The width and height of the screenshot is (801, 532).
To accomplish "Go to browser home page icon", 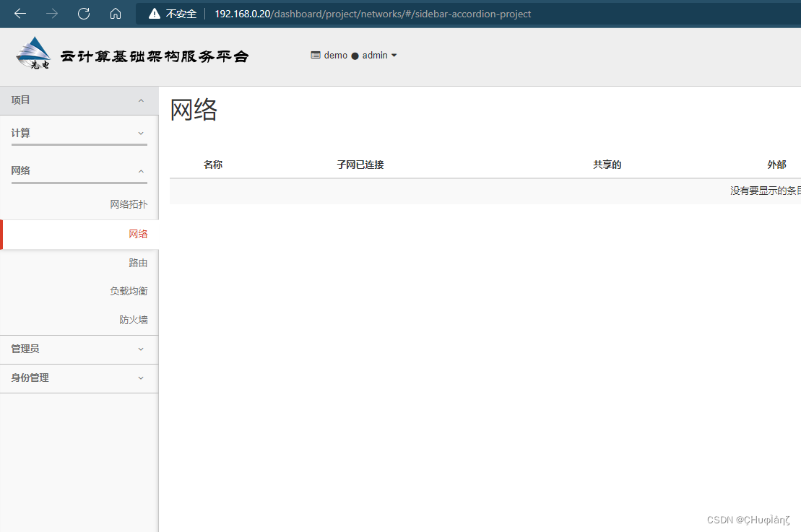I will click(116, 14).
